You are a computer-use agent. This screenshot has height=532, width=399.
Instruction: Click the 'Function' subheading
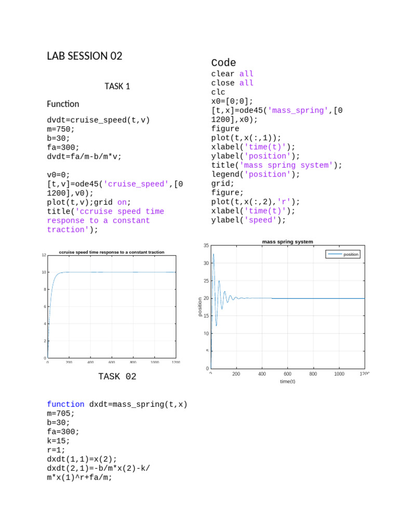(x=63, y=104)
